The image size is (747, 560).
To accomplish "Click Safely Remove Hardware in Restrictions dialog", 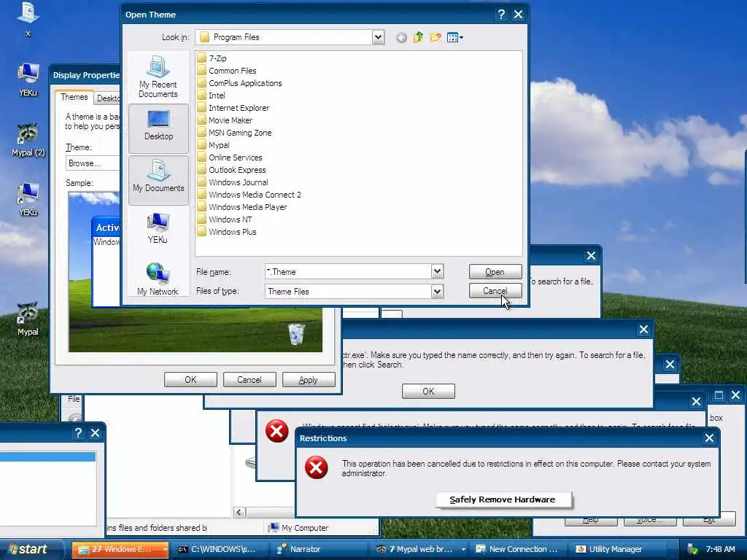I will 503,499.
